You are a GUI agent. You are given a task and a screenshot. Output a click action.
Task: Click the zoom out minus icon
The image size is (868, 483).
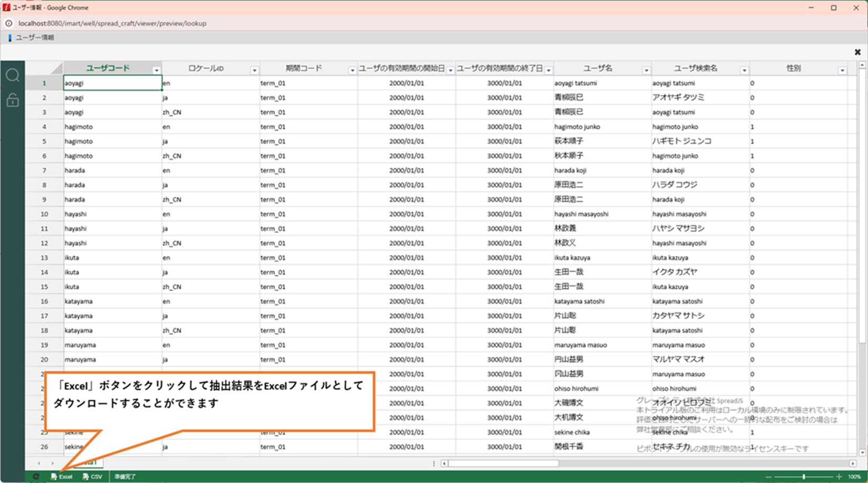point(769,477)
